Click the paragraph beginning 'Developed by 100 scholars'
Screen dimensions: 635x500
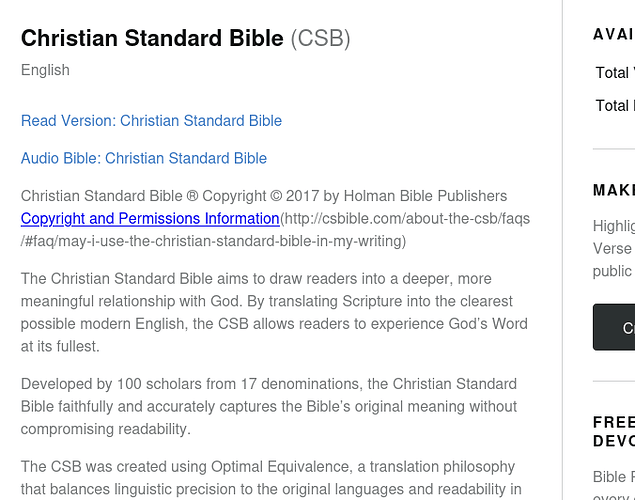269,406
